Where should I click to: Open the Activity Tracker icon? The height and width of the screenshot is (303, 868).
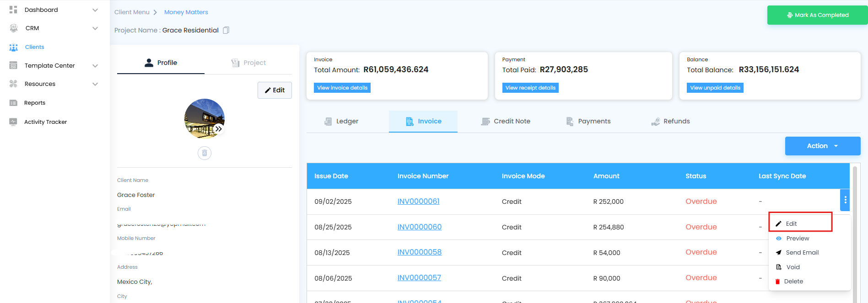[x=13, y=122]
